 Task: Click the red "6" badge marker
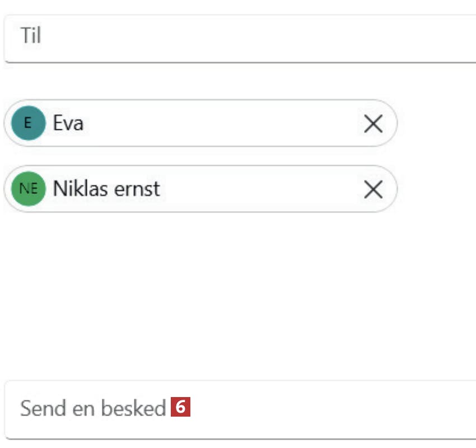(x=180, y=407)
